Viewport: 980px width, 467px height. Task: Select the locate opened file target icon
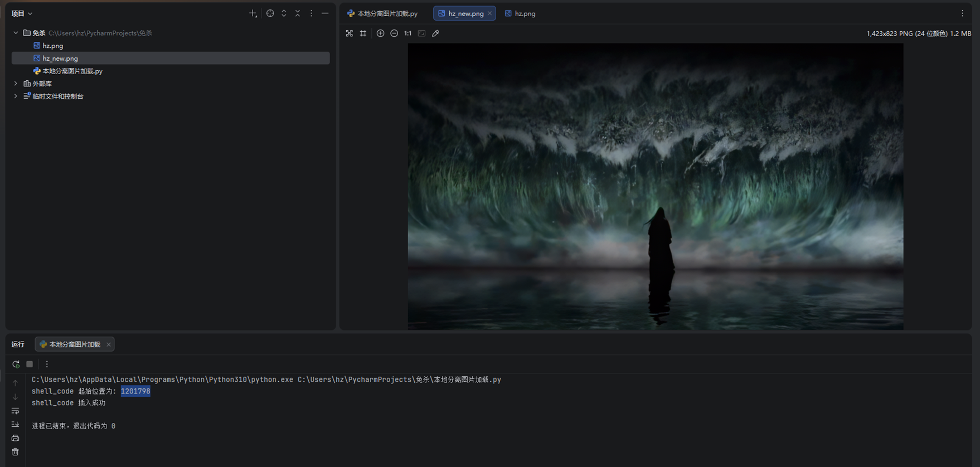coord(270,13)
